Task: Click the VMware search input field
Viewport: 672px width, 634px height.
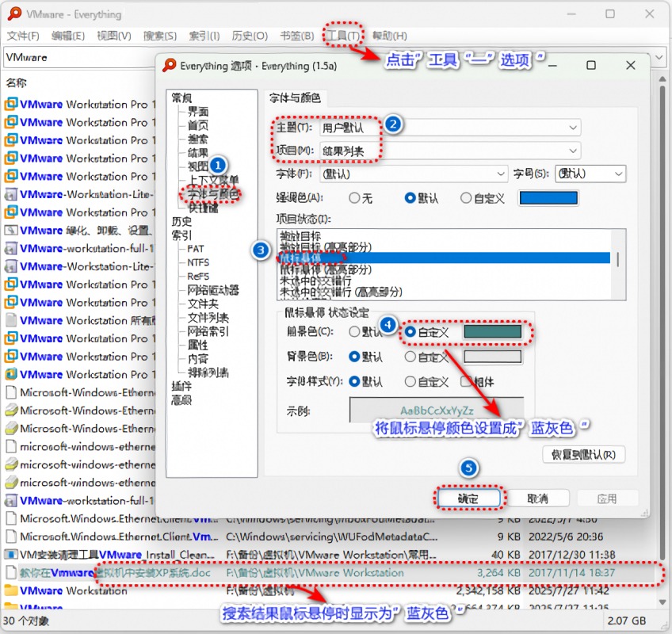Action: tap(79, 57)
